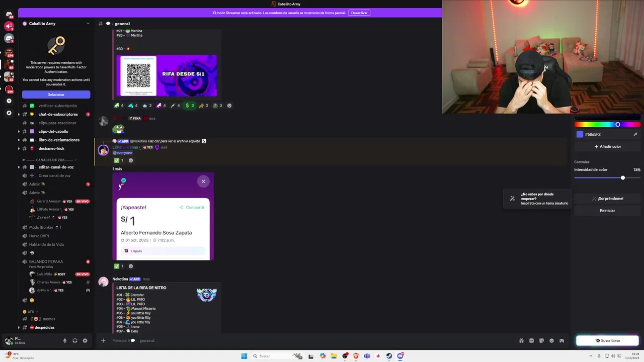Image resolution: width=644 pixels, height=362 pixels.
Task: Open despedidas channel
Action: [x=56, y=327]
